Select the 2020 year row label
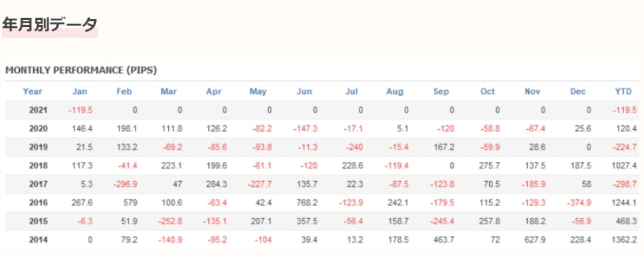Screen dimensions: 644x258 pyautogui.click(x=38, y=128)
